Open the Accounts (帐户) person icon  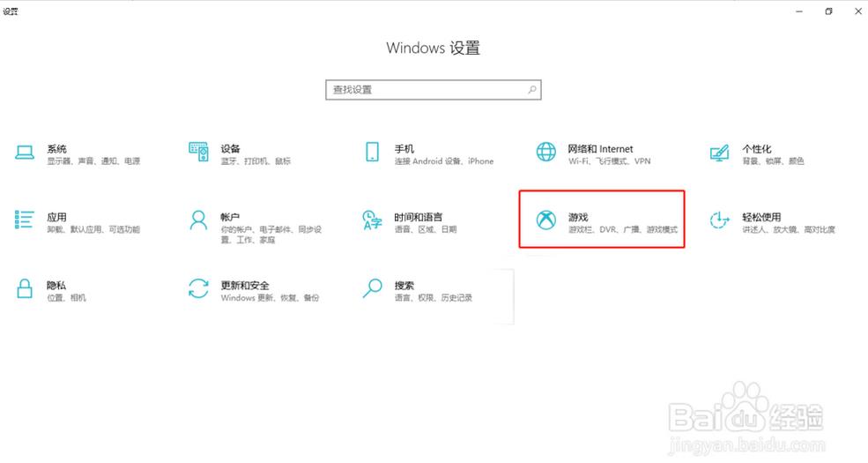pos(198,220)
